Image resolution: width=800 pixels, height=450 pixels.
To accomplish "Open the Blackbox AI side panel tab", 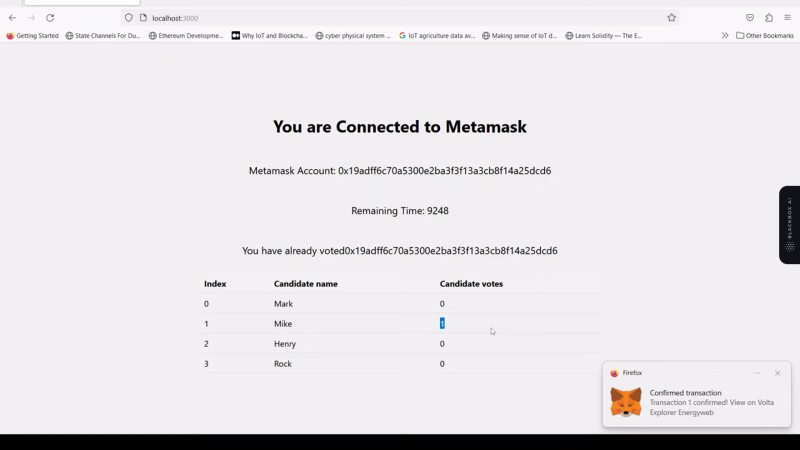I will pos(789,224).
